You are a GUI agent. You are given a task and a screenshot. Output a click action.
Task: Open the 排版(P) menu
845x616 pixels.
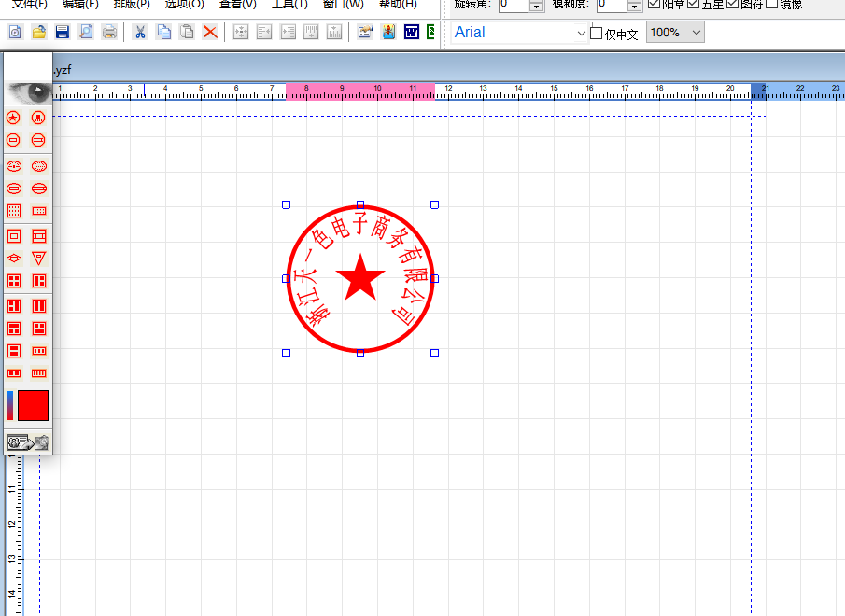[x=132, y=5]
